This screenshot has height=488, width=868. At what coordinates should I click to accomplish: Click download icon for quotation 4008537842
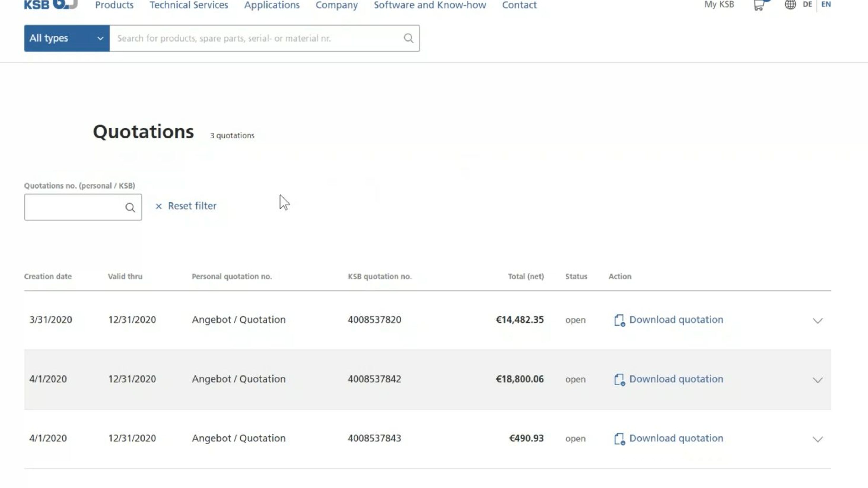[619, 380]
